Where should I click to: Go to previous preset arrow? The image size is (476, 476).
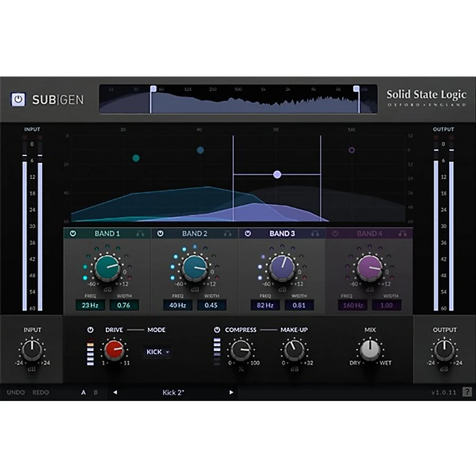pyautogui.click(x=115, y=392)
